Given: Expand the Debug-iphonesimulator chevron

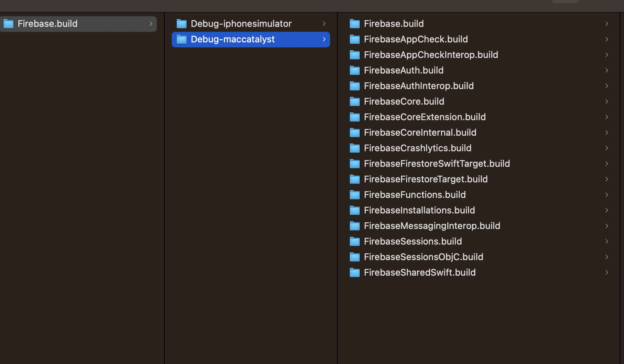Looking at the screenshot, I should pos(324,24).
